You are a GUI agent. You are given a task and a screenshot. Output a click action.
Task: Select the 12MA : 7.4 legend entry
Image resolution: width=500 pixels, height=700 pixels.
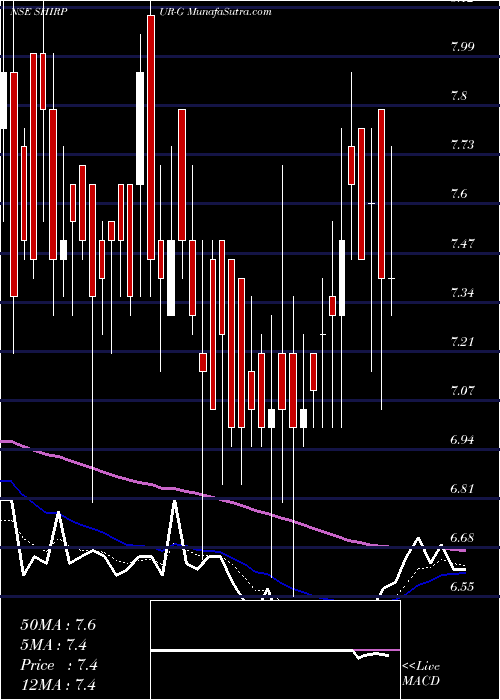pyautogui.click(x=58, y=685)
